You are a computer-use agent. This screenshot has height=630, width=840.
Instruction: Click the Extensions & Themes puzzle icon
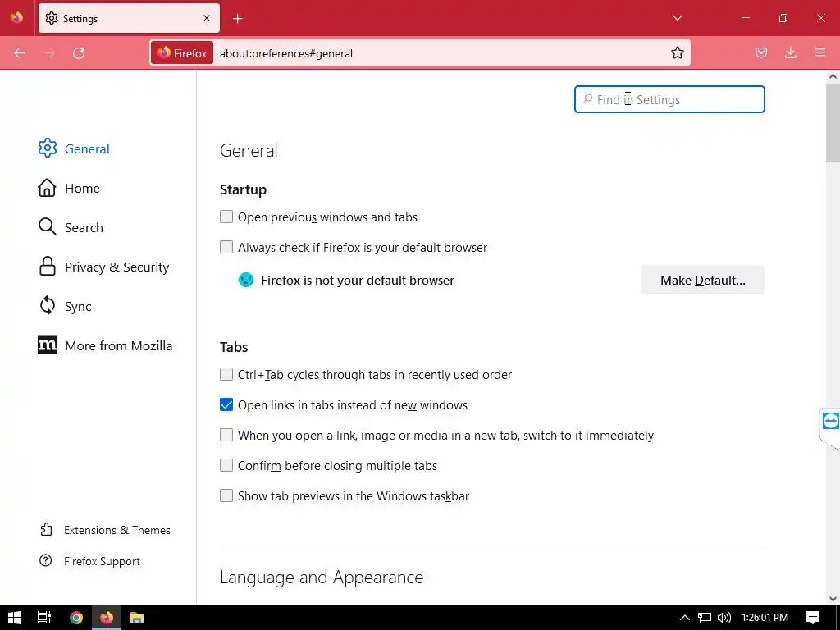coord(46,530)
